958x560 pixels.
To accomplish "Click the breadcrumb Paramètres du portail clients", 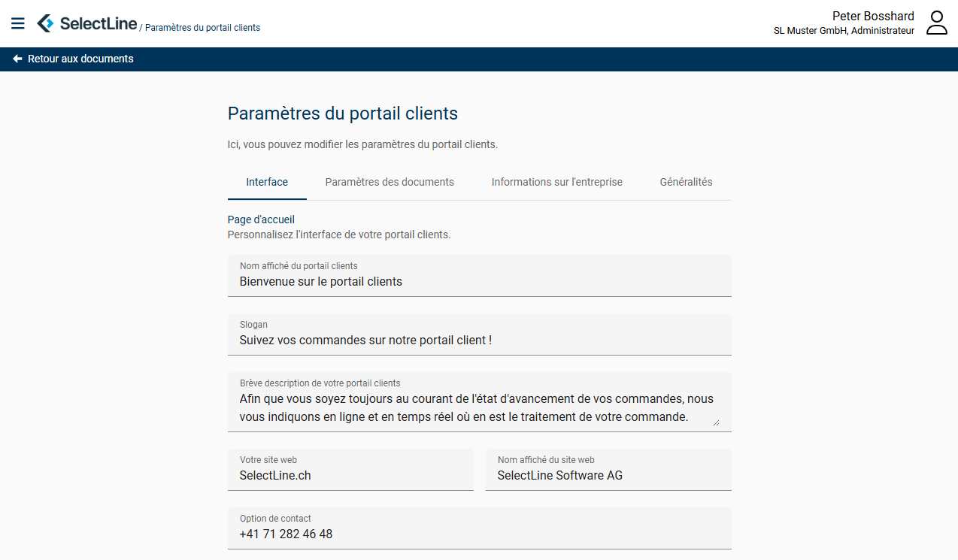I will [202, 28].
